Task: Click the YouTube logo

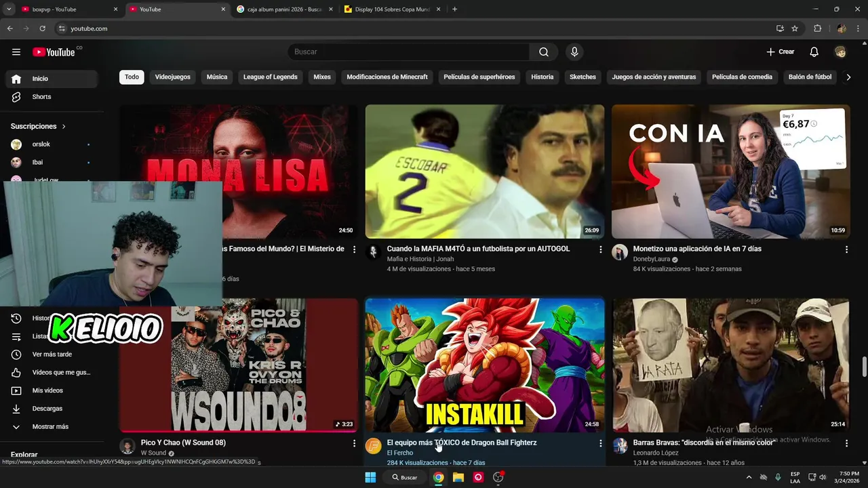Action: pos(54,52)
